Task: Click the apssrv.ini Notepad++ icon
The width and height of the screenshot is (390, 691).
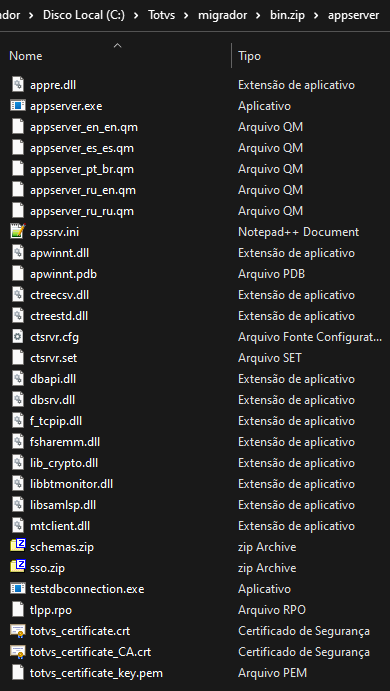Action: pos(18,232)
